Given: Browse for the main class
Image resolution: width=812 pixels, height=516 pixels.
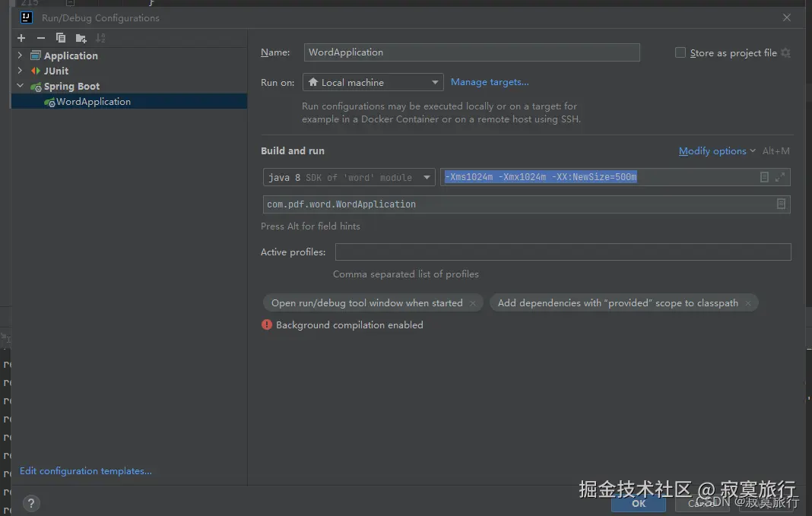Looking at the screenshot, I should click(781, 204).
